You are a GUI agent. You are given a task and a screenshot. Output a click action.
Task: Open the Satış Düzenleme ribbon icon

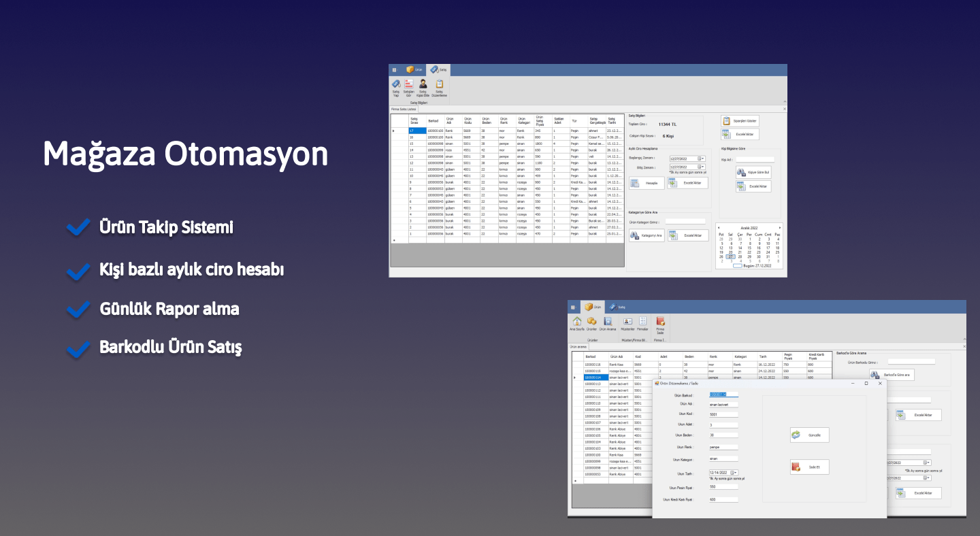(439, 88)
